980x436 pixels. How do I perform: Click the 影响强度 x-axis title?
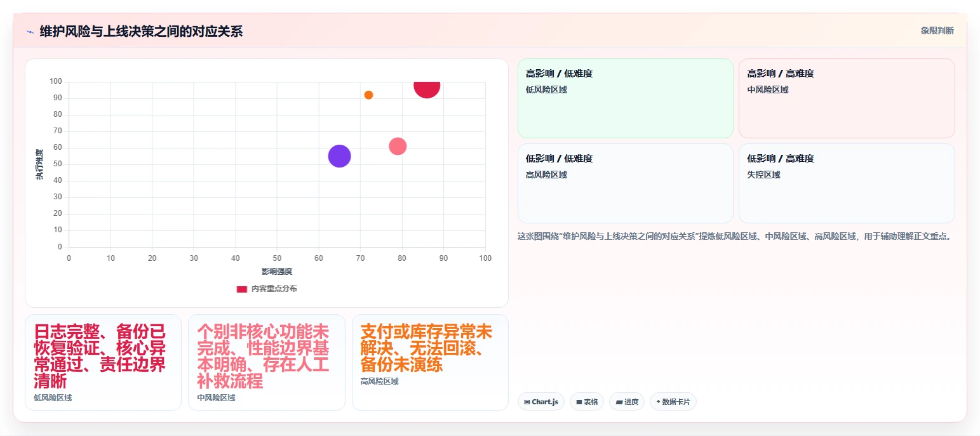277,272
